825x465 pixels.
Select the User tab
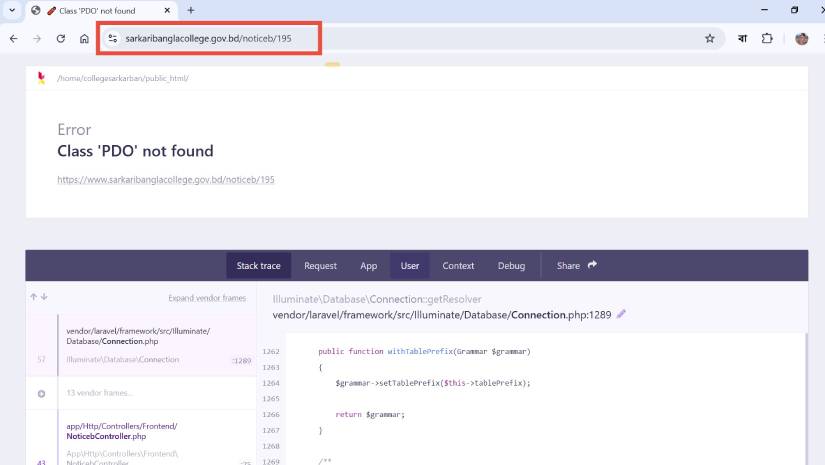click(410, 266)
